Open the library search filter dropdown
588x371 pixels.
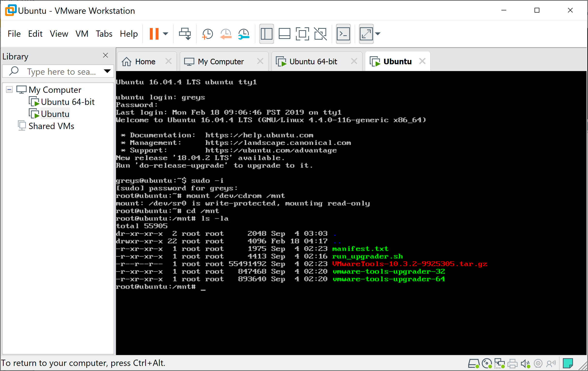tap(107, 71)
